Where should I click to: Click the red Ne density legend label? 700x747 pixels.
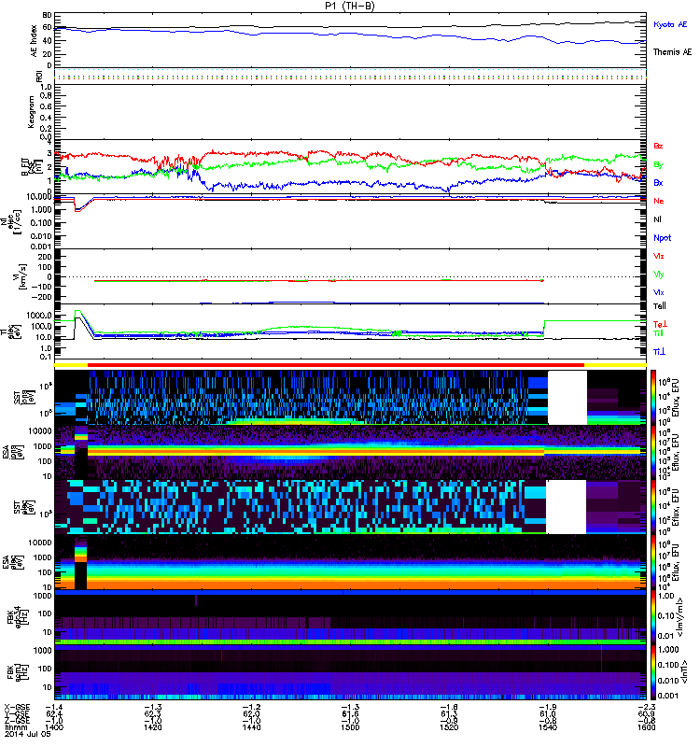(x=659, y=201)
